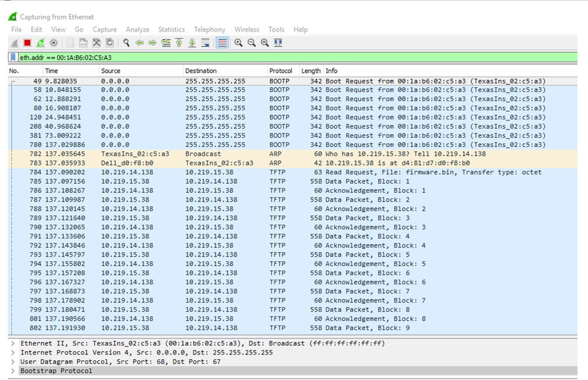Screen dimensions: 588x380
Task: Select packet 49 BOOTP request row
Action: point(293,81)
